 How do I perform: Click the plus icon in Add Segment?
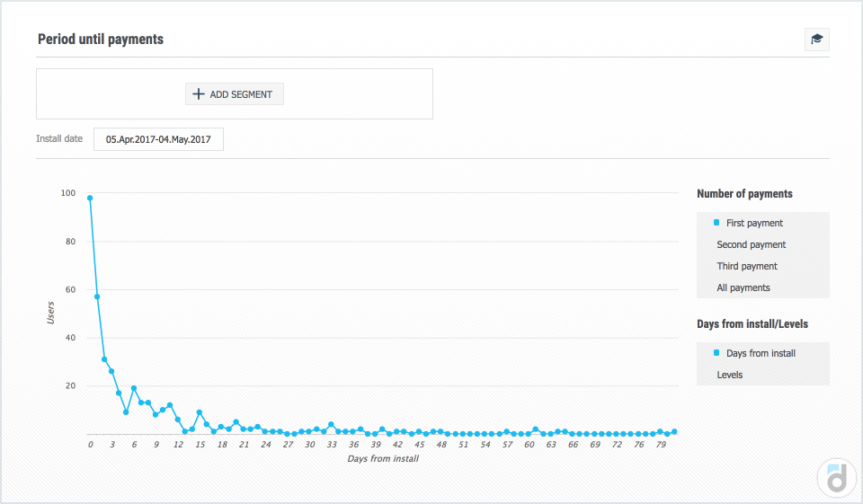pyautogui.click(x=199, y=94)
